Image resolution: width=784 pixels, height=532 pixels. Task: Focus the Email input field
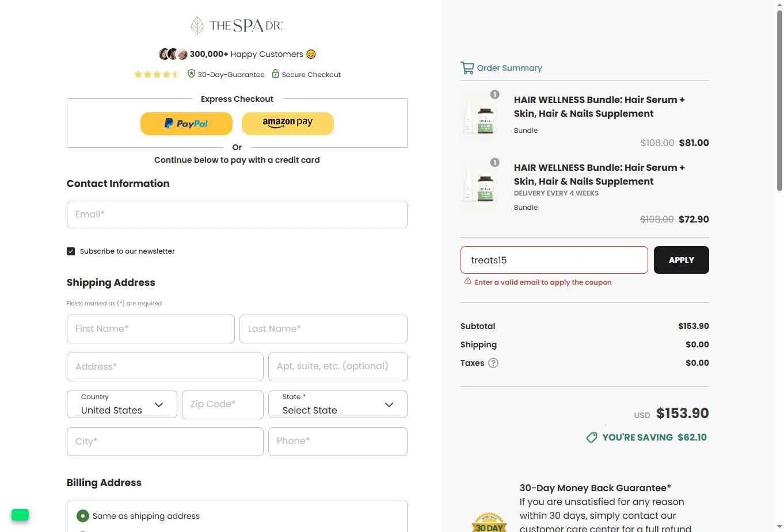point(237,215)
